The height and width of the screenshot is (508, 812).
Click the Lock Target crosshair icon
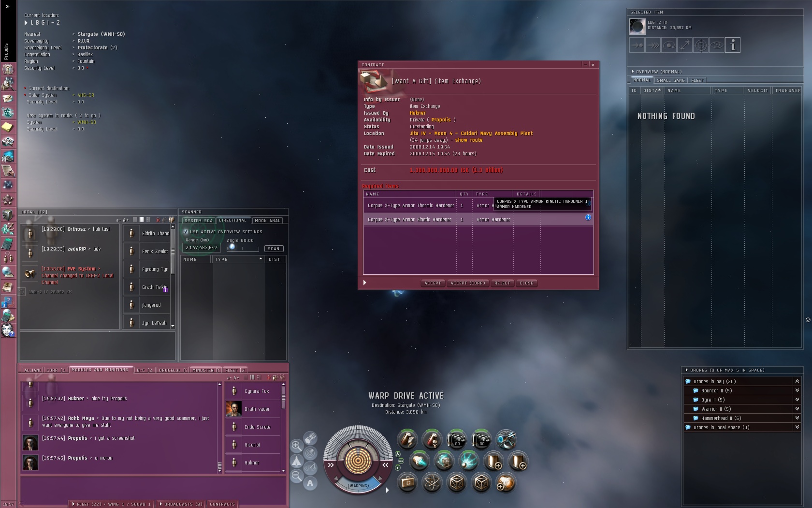coord(701,45)
